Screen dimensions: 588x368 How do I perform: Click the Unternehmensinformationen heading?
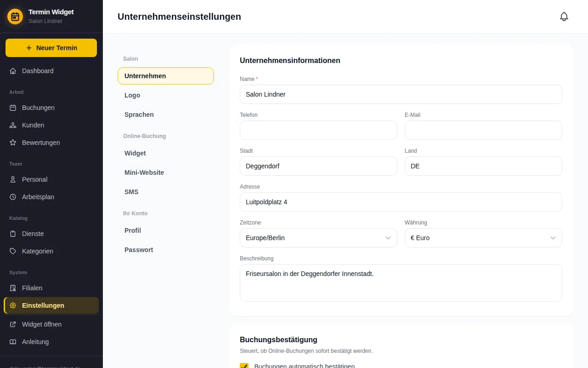click(290, 60)
